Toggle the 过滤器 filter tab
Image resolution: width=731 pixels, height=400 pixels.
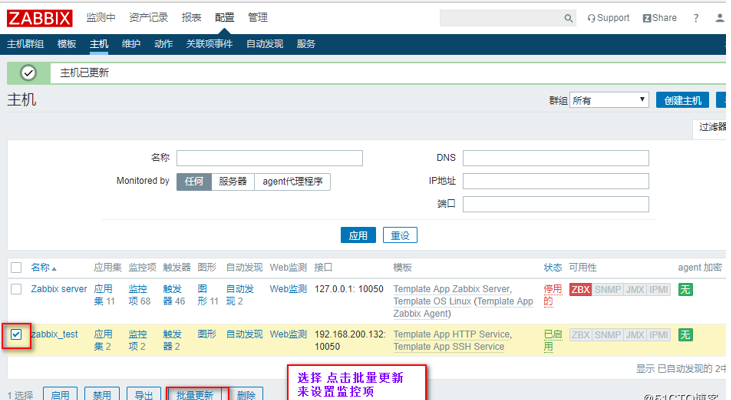[712, 127]
